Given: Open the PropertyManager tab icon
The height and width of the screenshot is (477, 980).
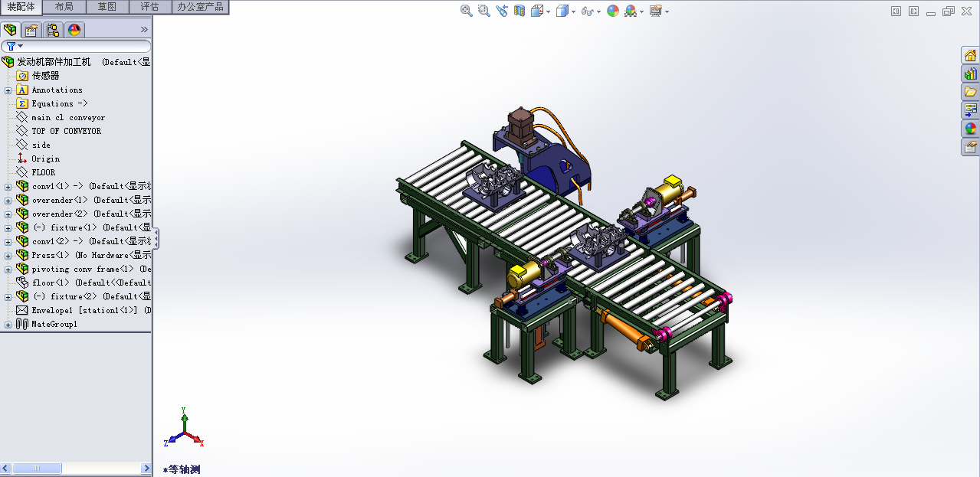Looking at the screenshot, I should point(31,30).
